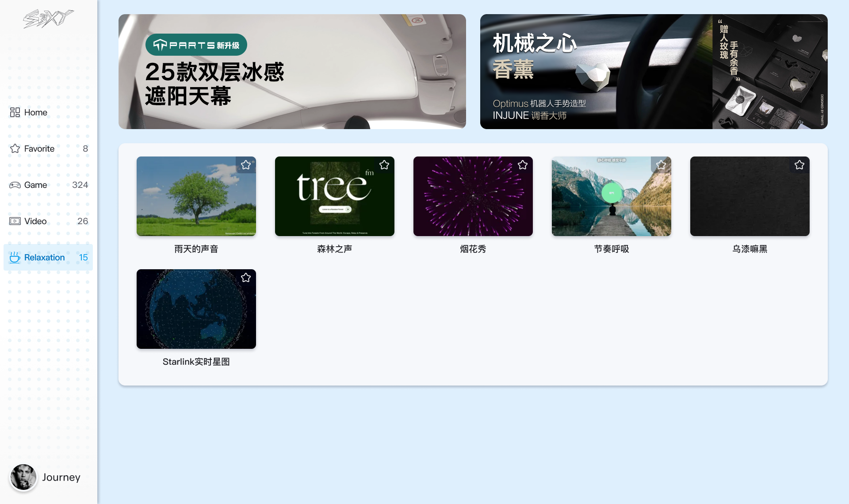
Task: Click the 烟花秀 title text
Action: [x=473, y=249]
